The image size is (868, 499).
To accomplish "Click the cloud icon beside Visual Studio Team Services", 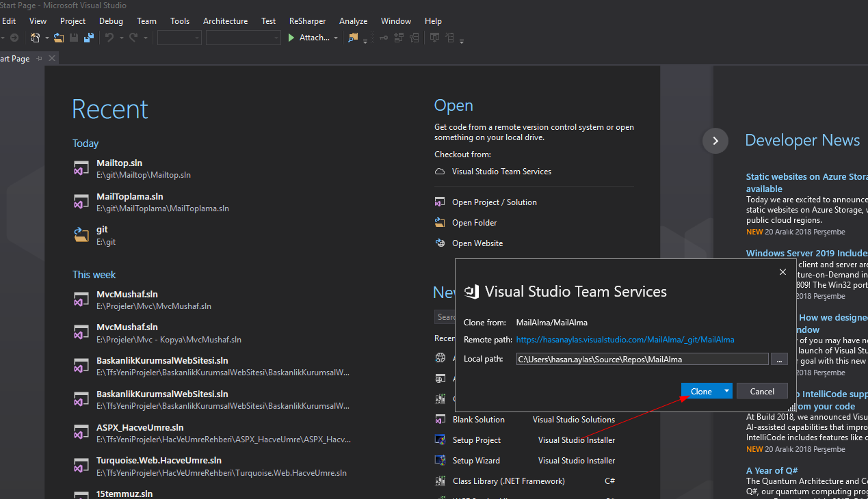I will 440,172.
